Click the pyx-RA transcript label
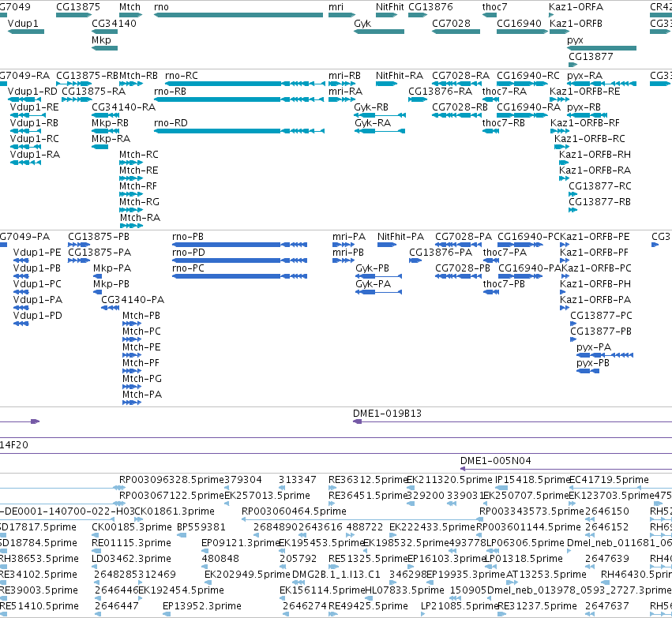The image size is (672, 618). click(584, 76)
